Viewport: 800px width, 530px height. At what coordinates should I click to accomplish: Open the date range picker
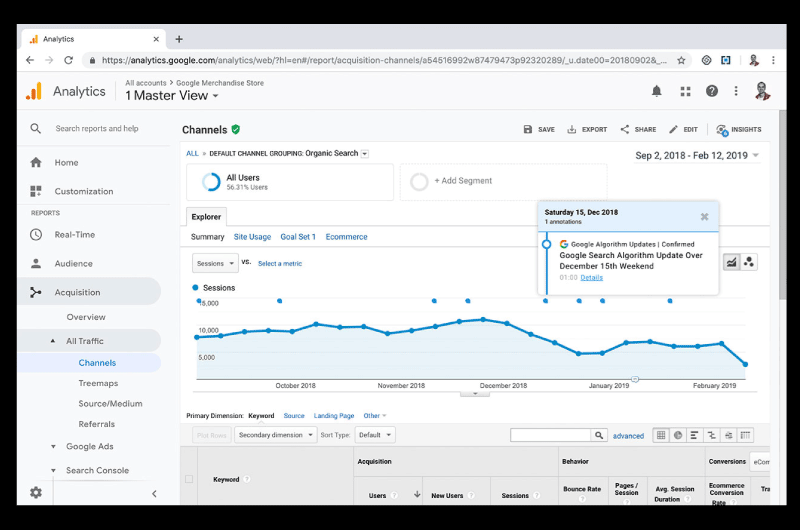[x=697, y=156]
